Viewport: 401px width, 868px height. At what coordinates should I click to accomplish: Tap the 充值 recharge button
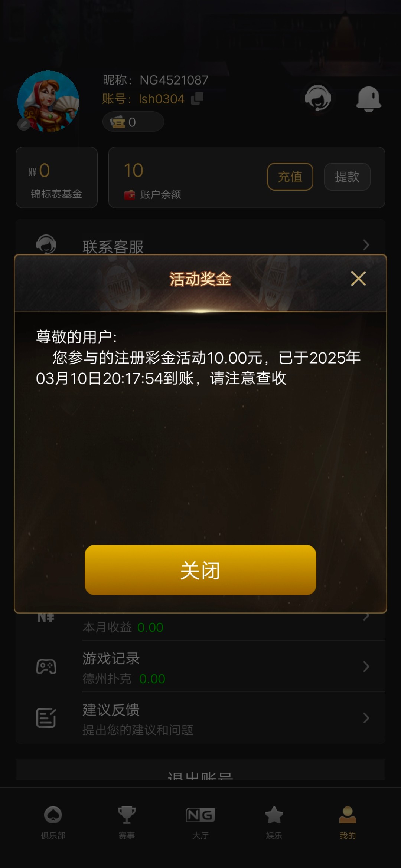(x=290, y=177)
